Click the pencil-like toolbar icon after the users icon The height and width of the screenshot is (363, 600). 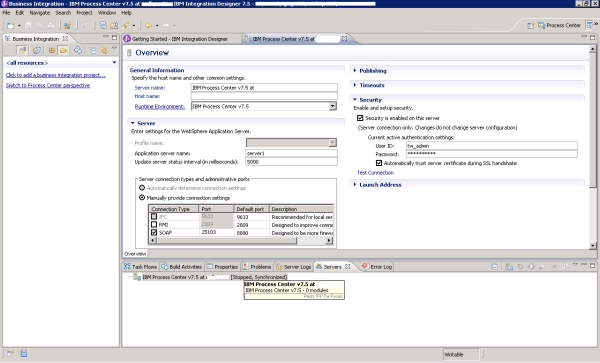126,25
